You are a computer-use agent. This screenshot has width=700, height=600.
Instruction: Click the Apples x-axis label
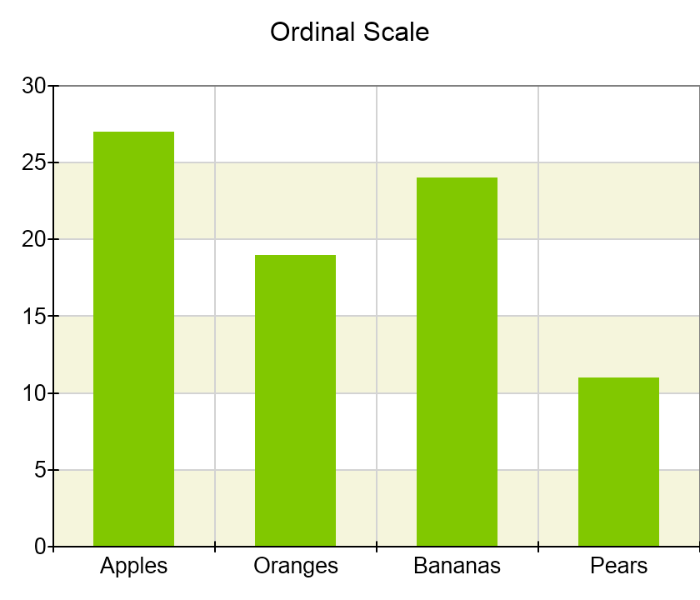pos(133,566)
